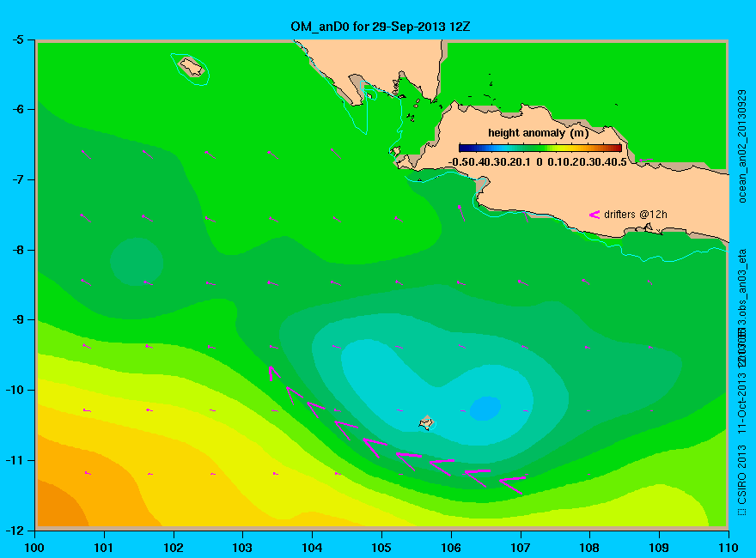Click the x-axis label '104'
The height and width of the screenshot is (558, 756).
[x=312, y=548]
